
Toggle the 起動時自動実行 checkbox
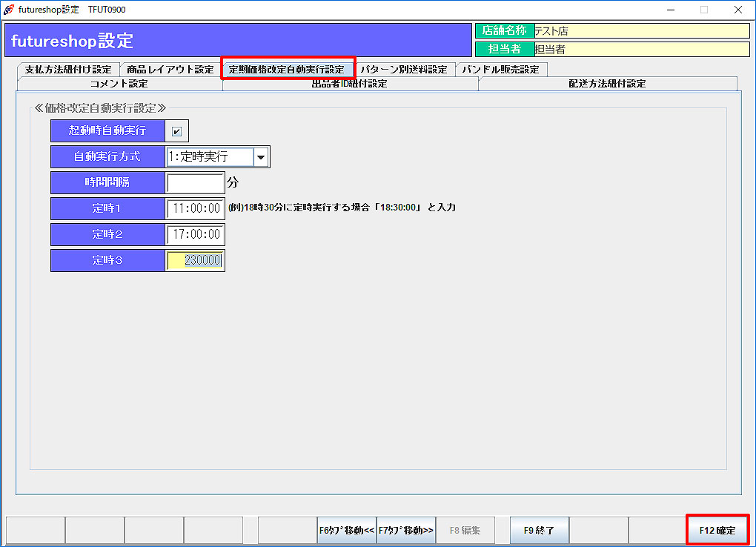click(x=176, y=131)
